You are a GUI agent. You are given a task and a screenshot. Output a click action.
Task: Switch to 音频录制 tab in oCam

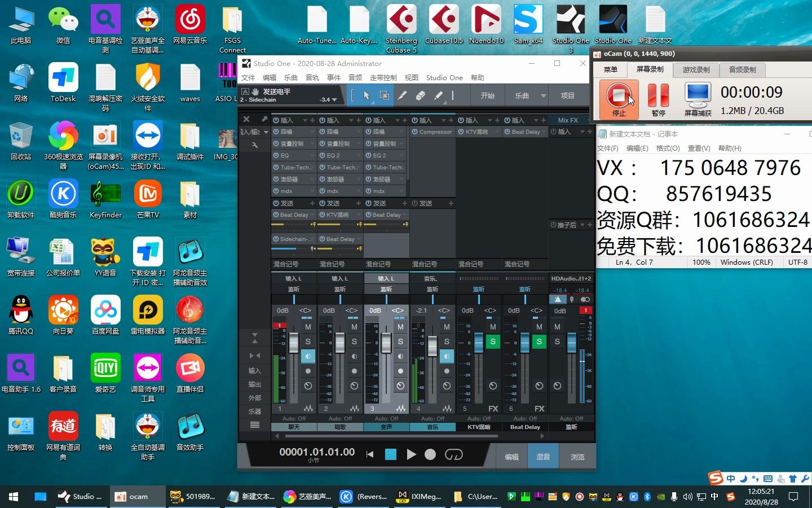[x=743, y=69]
